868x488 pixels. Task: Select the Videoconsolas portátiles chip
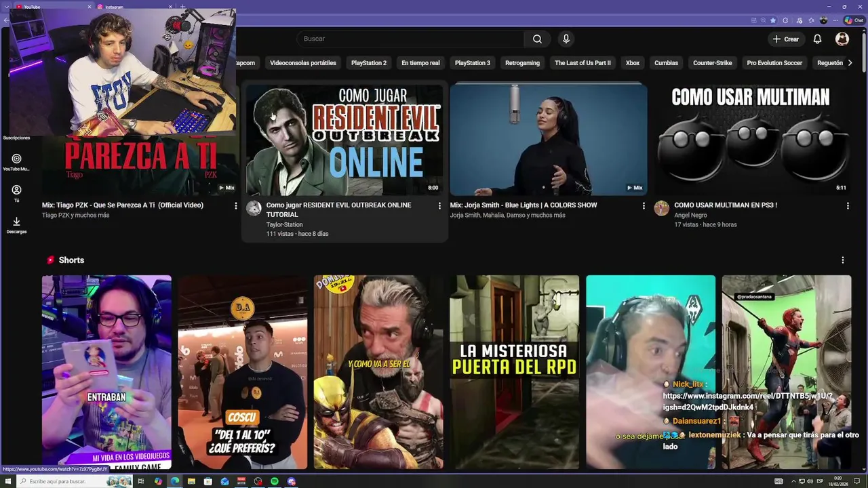(x=303, y=63)
